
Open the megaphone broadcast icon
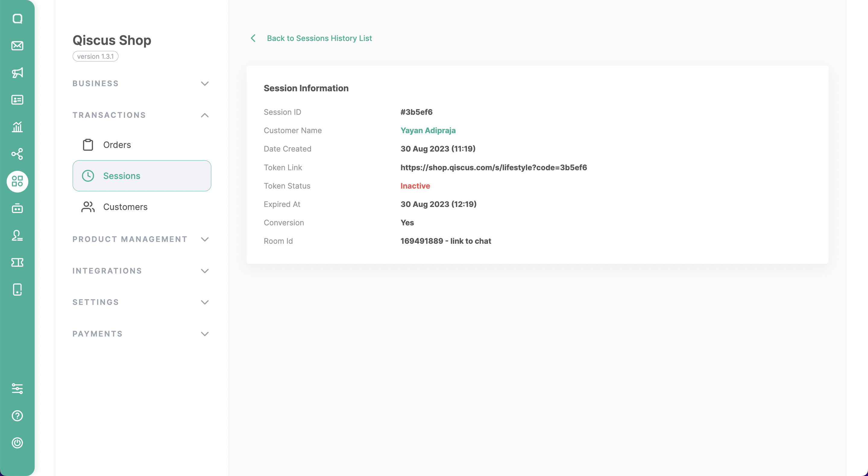17,73
